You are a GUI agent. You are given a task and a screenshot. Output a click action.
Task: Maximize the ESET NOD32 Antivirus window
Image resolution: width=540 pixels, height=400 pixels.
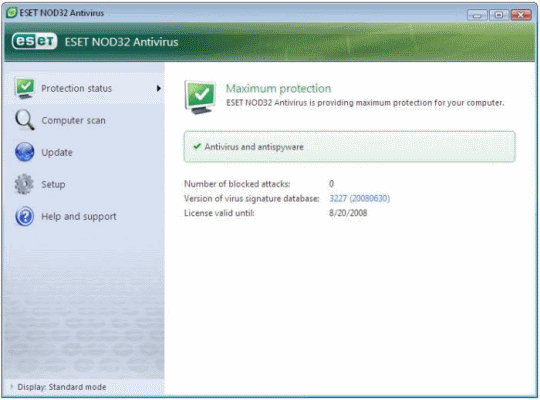[498, 15]
